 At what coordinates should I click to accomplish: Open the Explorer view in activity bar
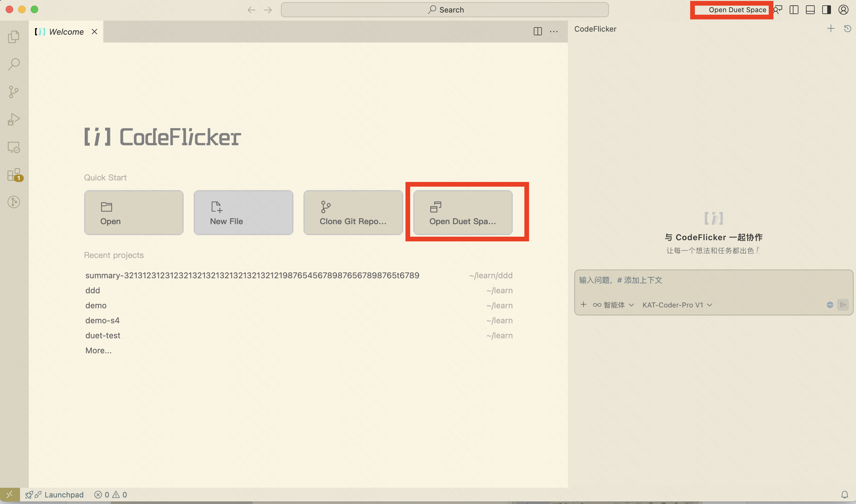(x=13, y=37)
